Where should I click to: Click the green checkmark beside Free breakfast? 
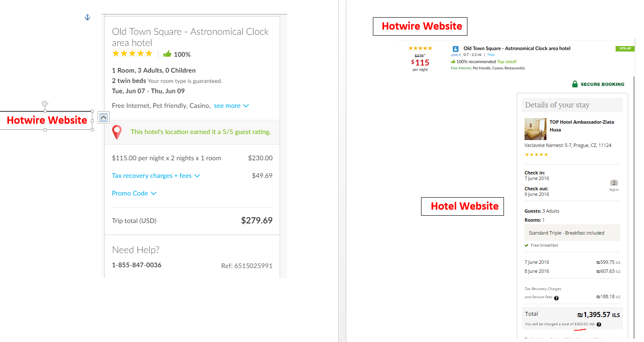coord(527,245)
